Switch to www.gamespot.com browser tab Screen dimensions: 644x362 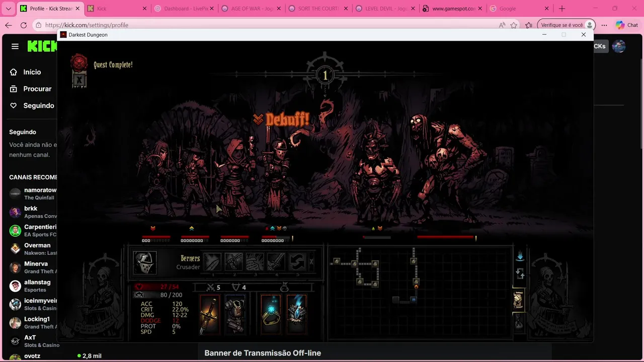coord(452,9)
